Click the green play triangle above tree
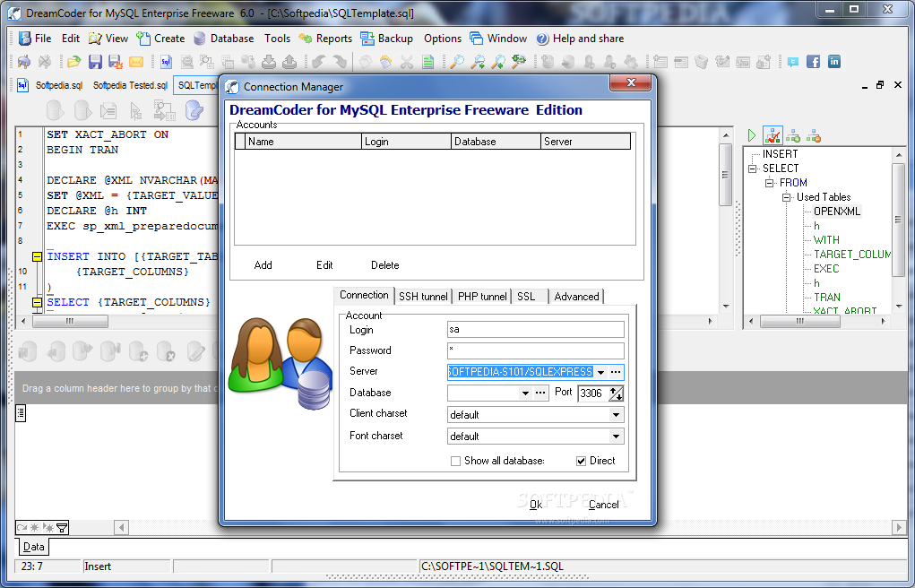915x588 pixels. [x=752, y=135]
